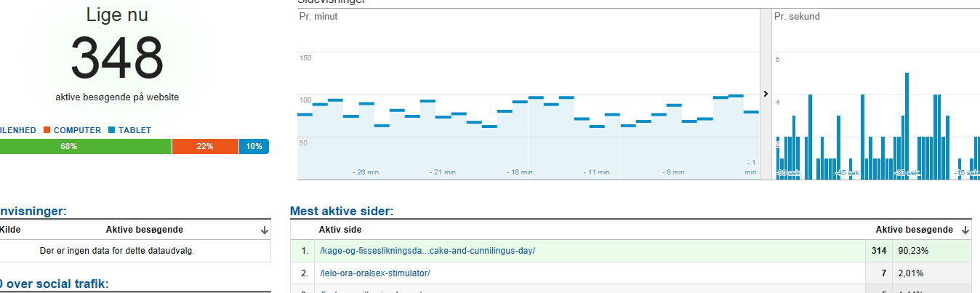
Task: Click the Aktive besøgende header in Mest aktive sider
Action: pos(914,230)
